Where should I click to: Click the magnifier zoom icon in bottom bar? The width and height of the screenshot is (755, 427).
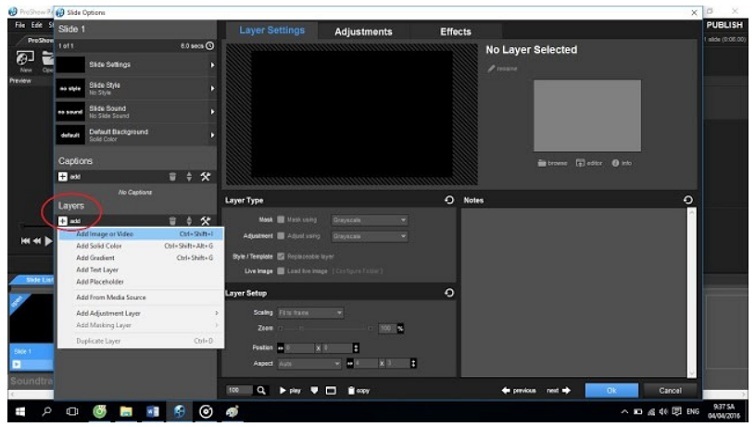tap(262, 390)
